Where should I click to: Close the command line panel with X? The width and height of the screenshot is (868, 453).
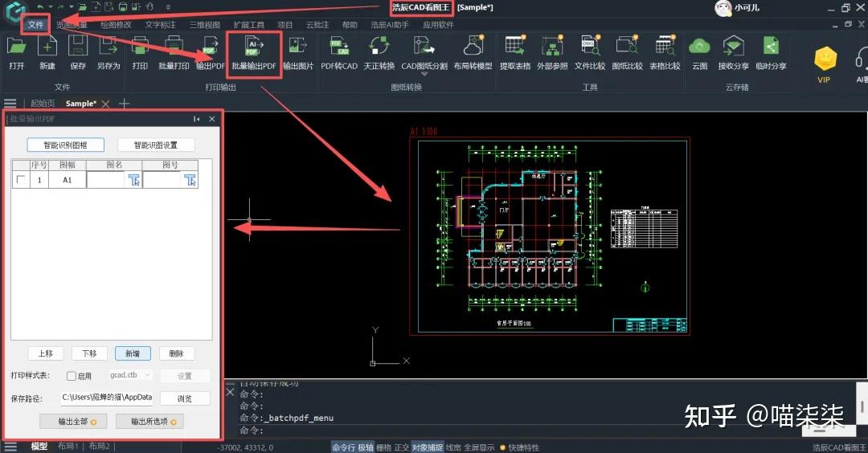(231, 392)
